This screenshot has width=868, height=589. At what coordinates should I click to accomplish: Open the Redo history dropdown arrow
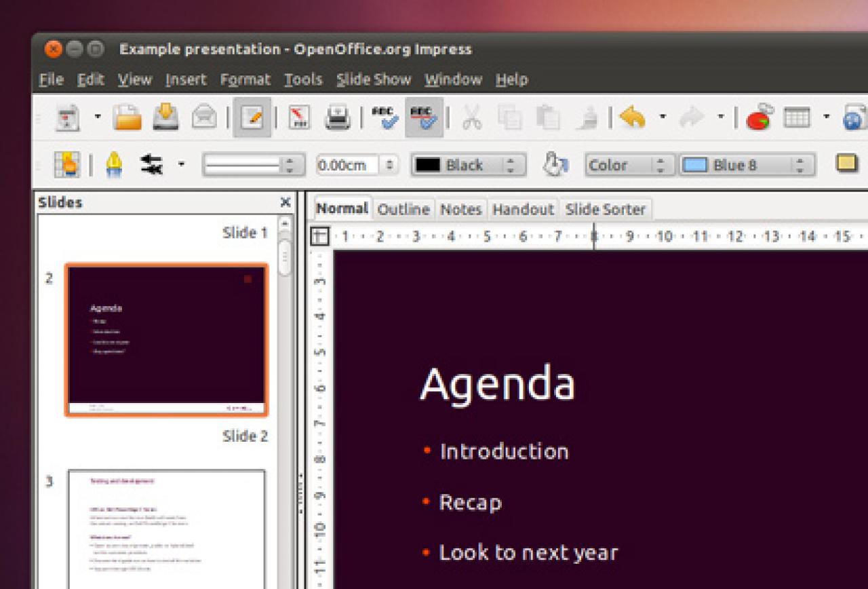tap(720, 117)
